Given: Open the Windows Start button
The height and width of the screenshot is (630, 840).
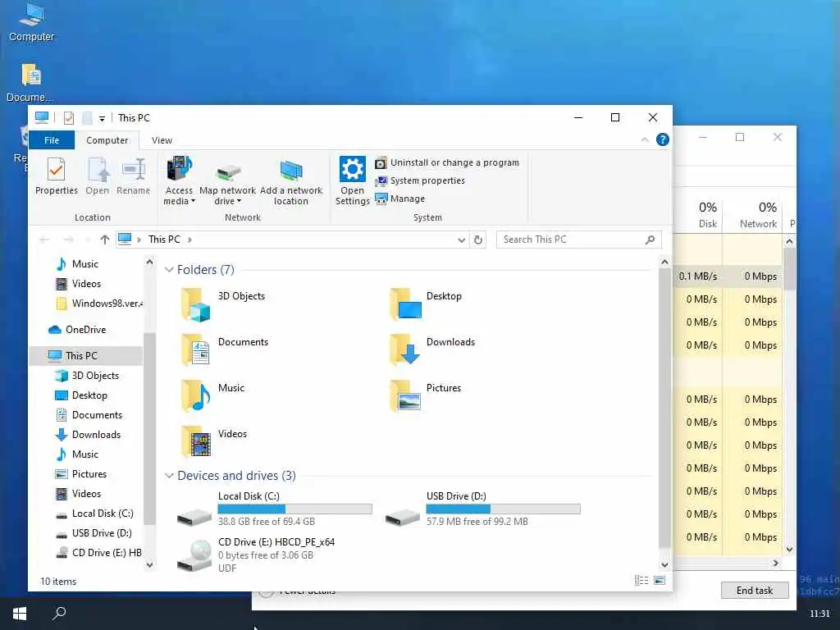Looking at the screenshot, I should click(x=20, y=614).
